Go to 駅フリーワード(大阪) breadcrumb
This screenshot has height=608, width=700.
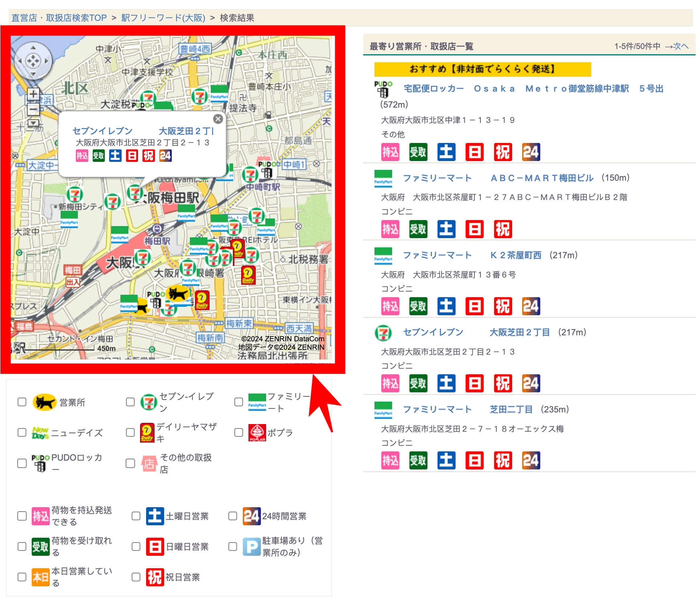click(163, 18)
